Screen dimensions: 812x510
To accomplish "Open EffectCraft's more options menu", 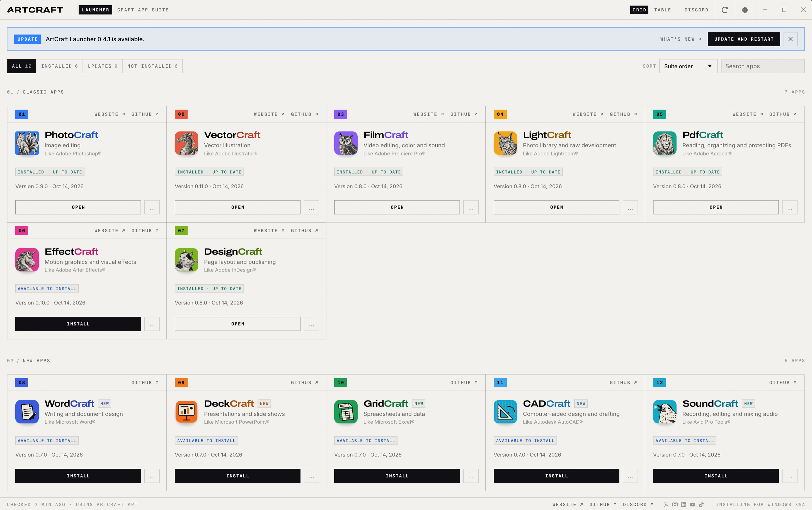I will click(152, 324).
